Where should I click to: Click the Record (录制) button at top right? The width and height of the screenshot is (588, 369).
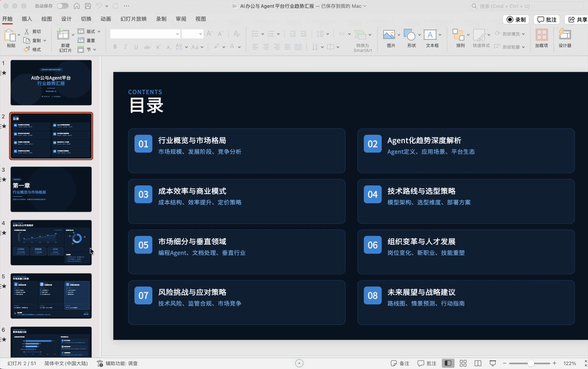point(516,20)
